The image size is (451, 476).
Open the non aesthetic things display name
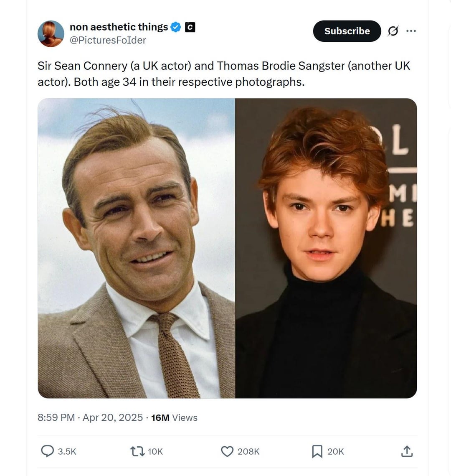pos(119,27)
